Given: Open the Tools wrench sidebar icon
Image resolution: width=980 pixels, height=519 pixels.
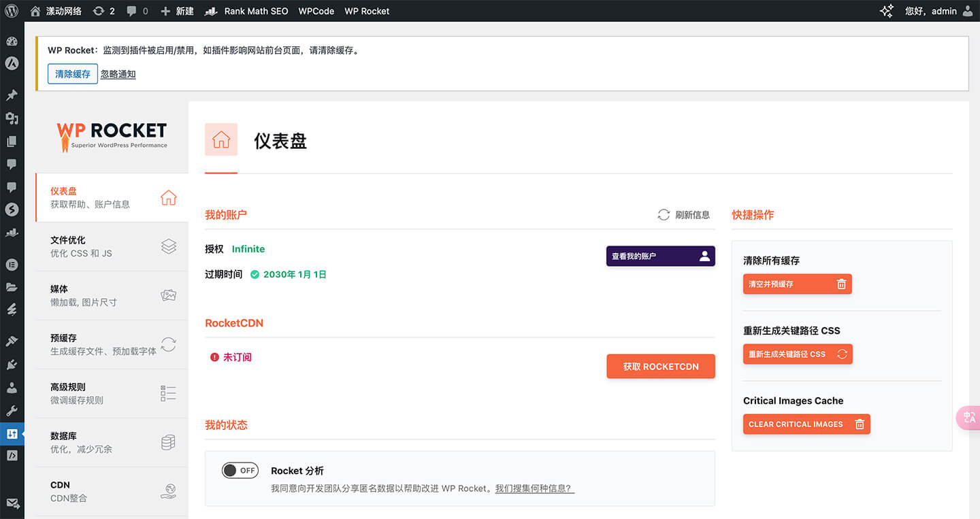Looking at the screenshot, I should coord(12,411).
